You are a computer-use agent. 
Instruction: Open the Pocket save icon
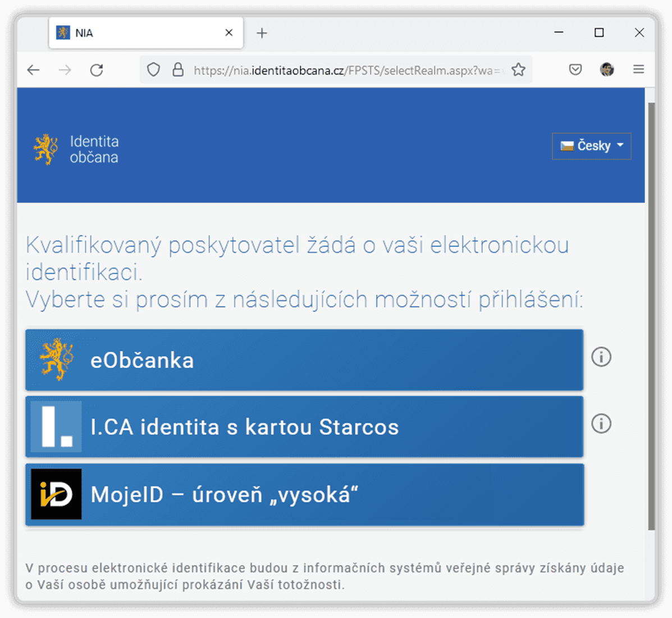pos(575,70)
